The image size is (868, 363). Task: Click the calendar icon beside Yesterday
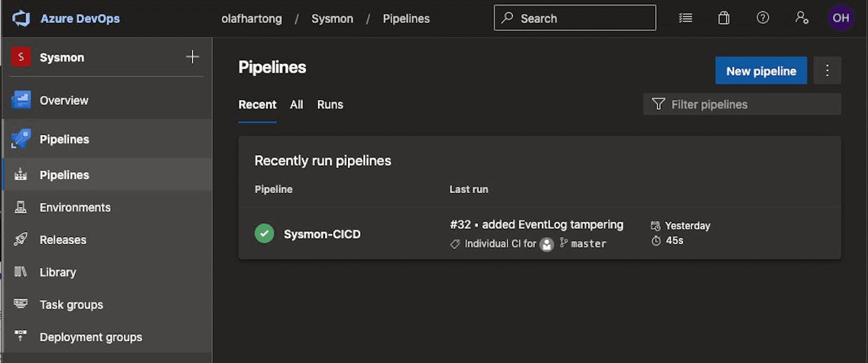(x=656, y=226)
